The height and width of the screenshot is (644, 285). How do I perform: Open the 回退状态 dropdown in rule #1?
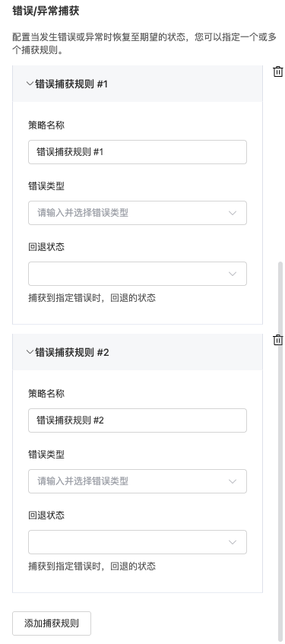tap(138, 274)
